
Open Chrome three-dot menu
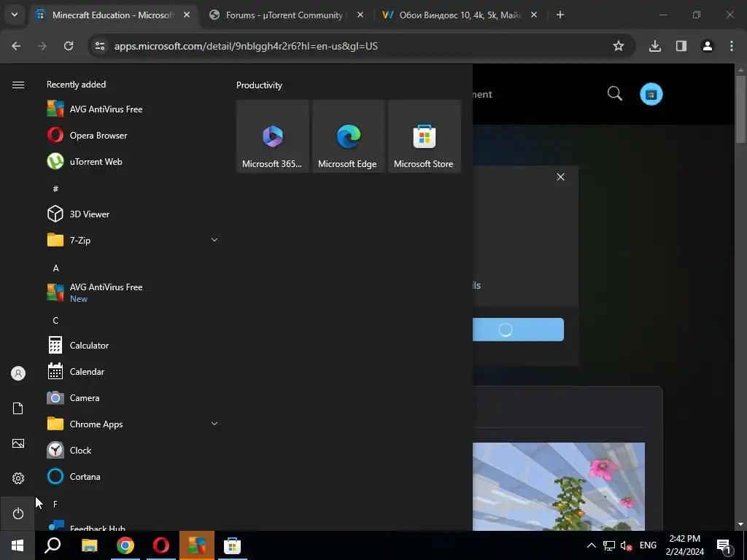pyautogui.click(x=731, y=46)
